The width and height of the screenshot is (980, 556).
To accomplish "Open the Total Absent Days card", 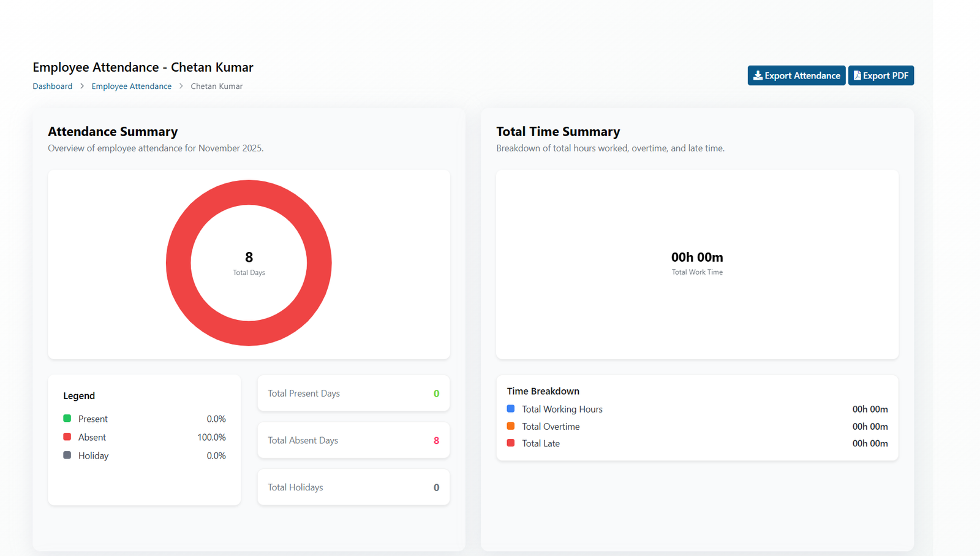I will [353, 440].
